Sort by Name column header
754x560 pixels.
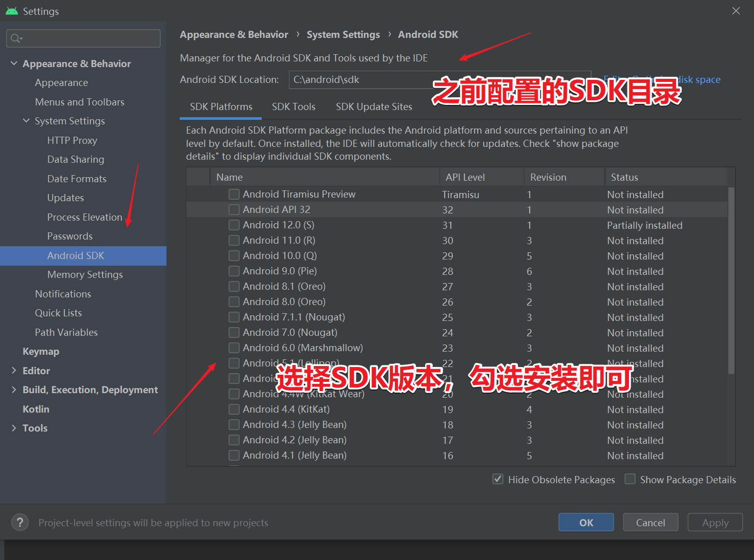pos(325,177)
